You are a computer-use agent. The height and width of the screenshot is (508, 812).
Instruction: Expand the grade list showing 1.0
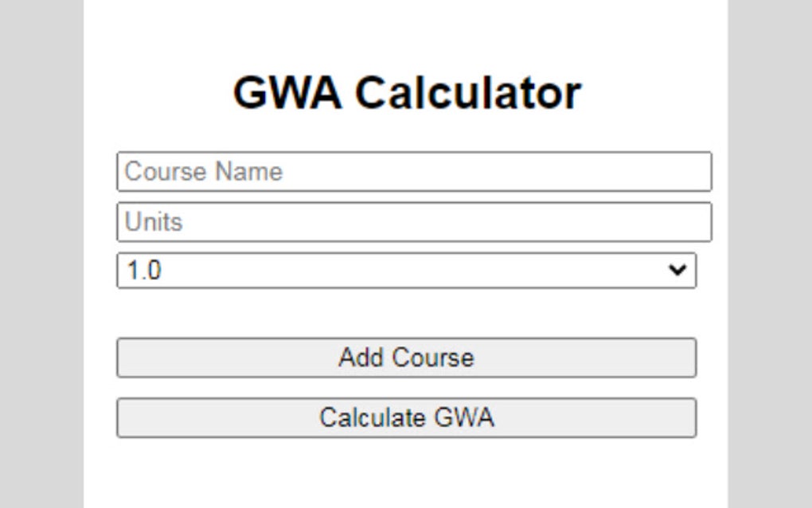click(x=406, y=272)
